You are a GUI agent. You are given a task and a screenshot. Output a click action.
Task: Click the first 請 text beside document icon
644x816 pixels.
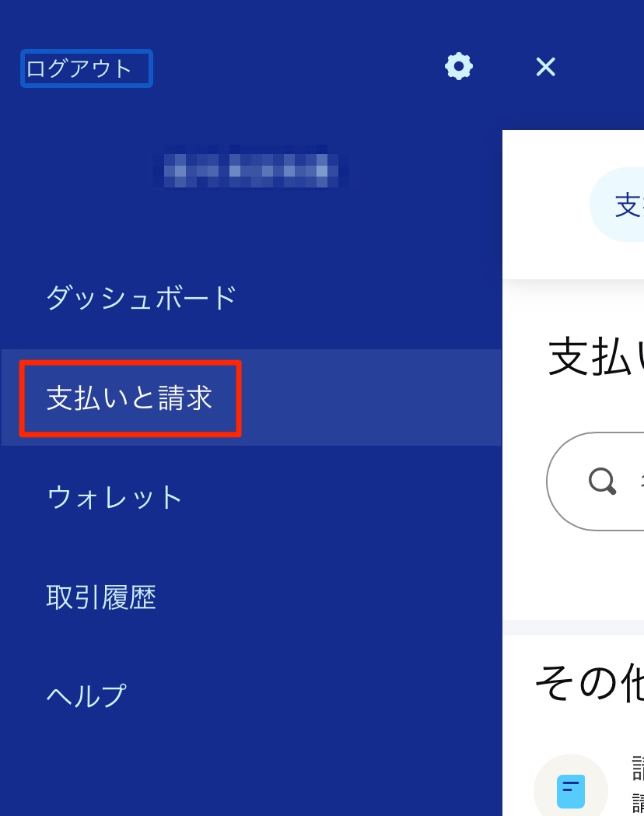pos(638,769)
